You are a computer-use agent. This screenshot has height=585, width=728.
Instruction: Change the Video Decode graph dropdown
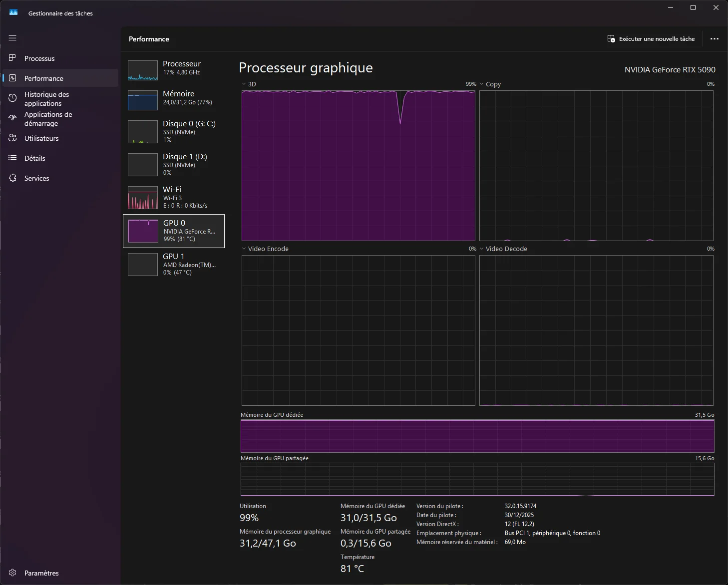coord(503,249)
